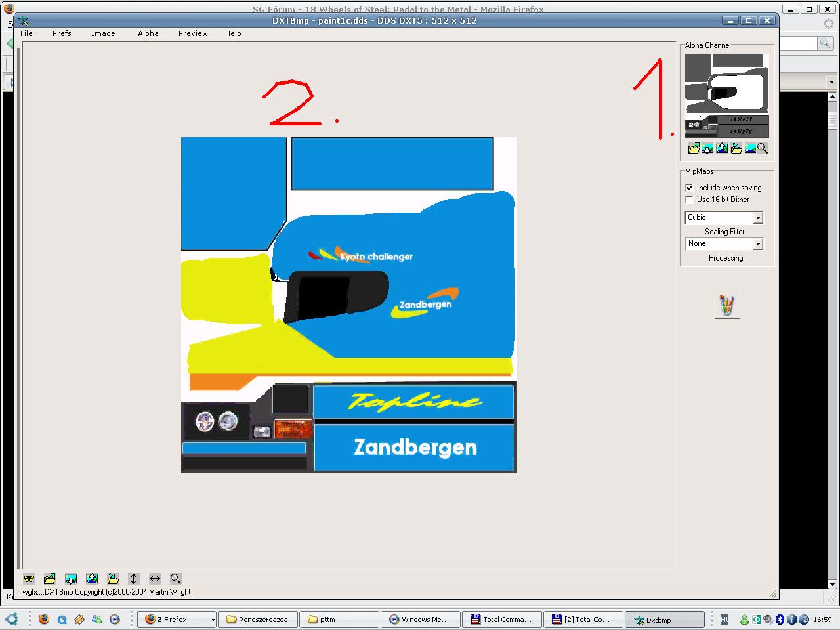Click the open-folder icon under Alpha Channel
840x630 pixels.
point(693,148)
